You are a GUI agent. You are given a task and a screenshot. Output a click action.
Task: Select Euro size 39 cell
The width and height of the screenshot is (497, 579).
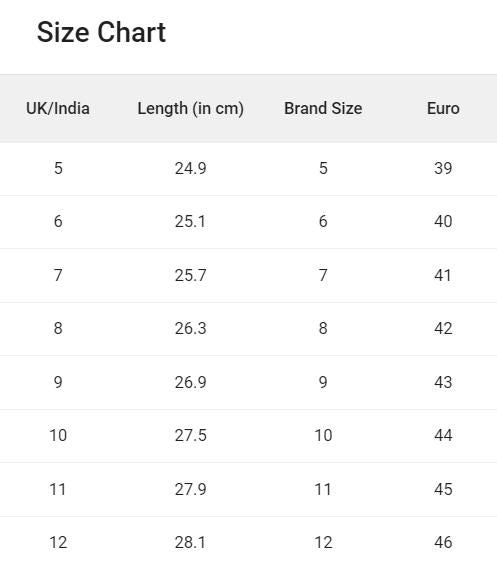[x=443, y=168]
